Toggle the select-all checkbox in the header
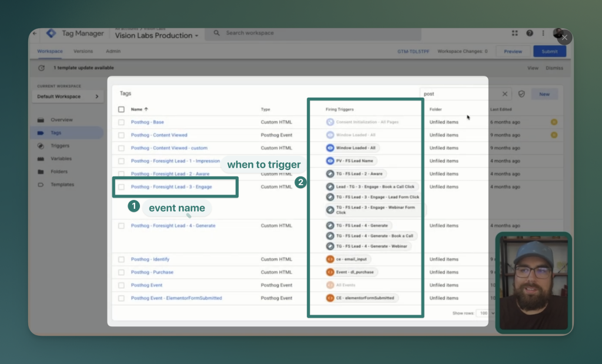 [122, 108]
